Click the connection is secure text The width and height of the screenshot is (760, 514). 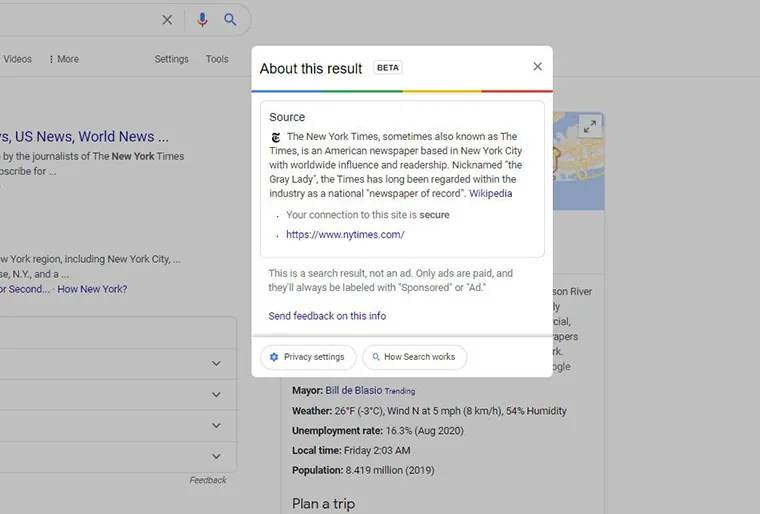(x=367, y=215)
